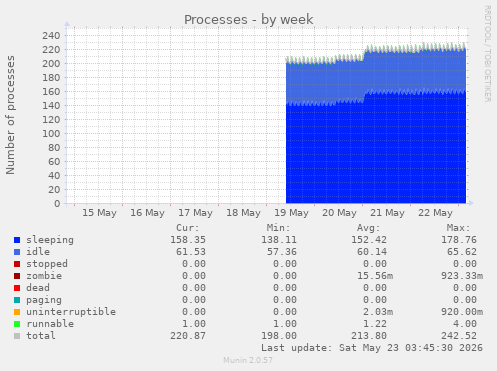Click the idle legend color swatch
This screenshot has height=371, width=497.
[x=17, y=252]
